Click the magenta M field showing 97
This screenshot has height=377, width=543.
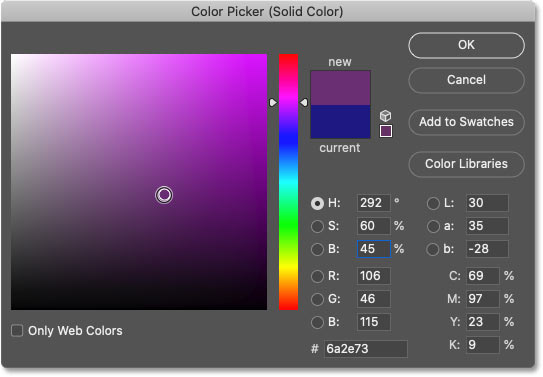pos(483,299)
